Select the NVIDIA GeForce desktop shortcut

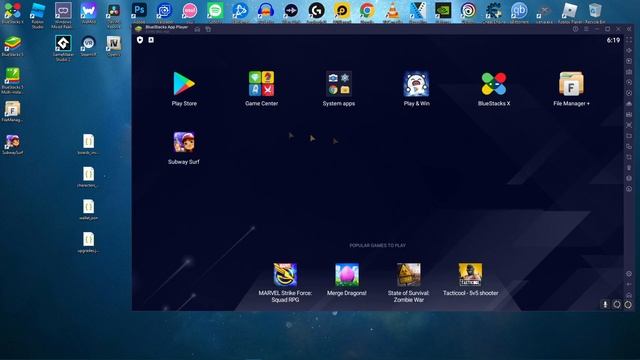coord(443,12)
